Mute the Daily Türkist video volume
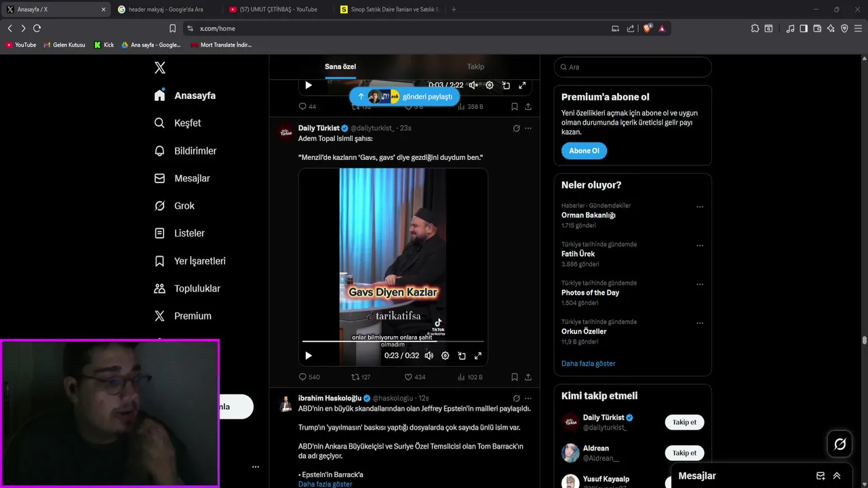The image size is (868, 488). tap(429, 356)
